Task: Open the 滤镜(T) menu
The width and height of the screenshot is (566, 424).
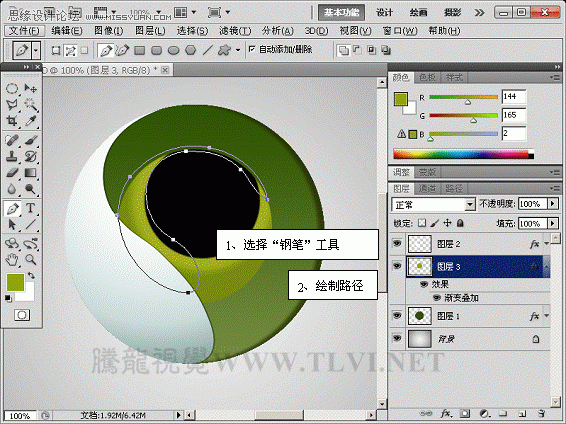Action: tap(235, 31)
